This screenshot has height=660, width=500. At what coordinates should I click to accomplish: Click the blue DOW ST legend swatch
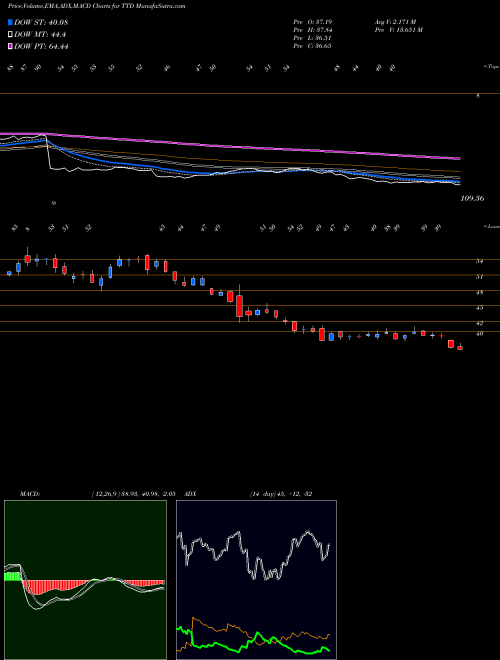[x=10, y=22]
